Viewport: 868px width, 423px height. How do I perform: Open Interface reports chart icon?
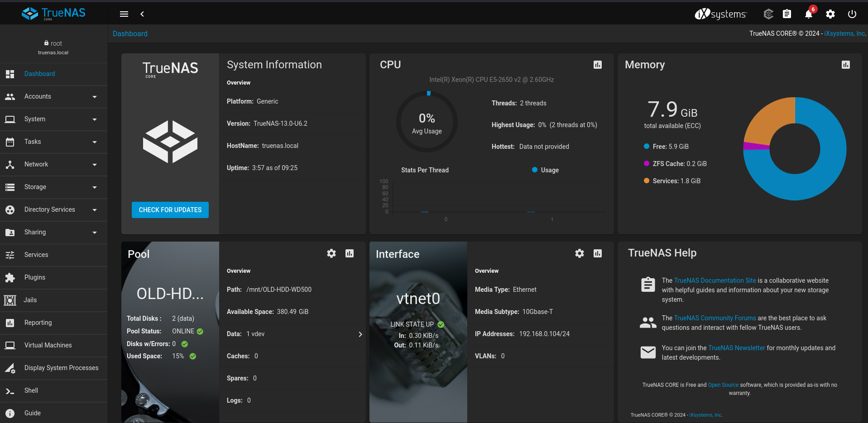597,253
